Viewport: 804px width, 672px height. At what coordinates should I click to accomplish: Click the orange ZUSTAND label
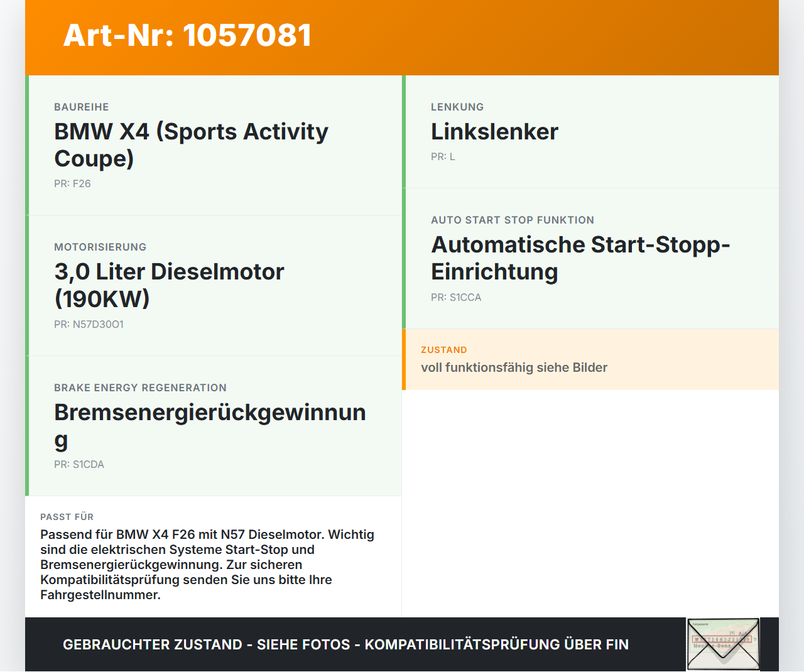pyautogui.click(x=444, y=350)
